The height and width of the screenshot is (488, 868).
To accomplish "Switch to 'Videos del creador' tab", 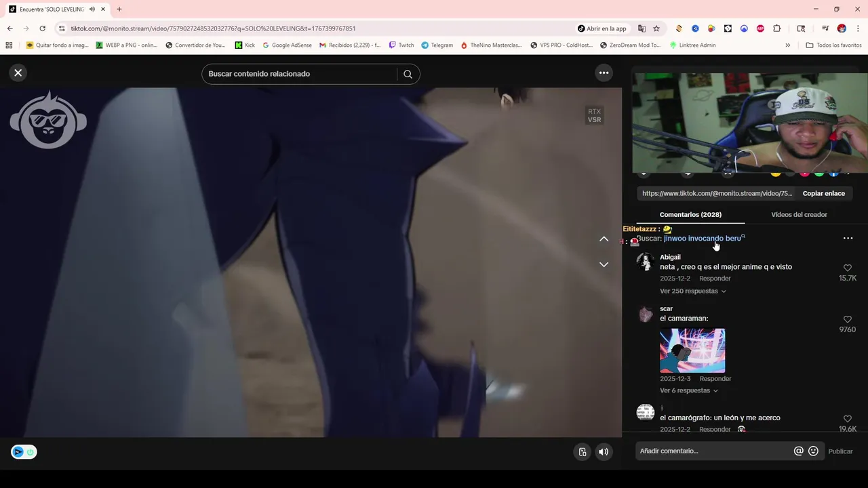I will point(799,214).
